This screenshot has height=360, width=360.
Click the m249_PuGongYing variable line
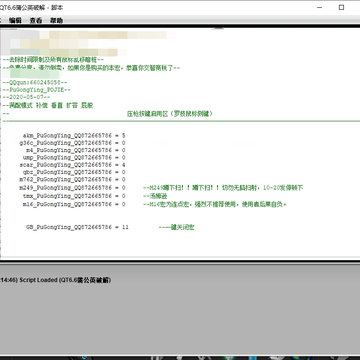point(72,188)
